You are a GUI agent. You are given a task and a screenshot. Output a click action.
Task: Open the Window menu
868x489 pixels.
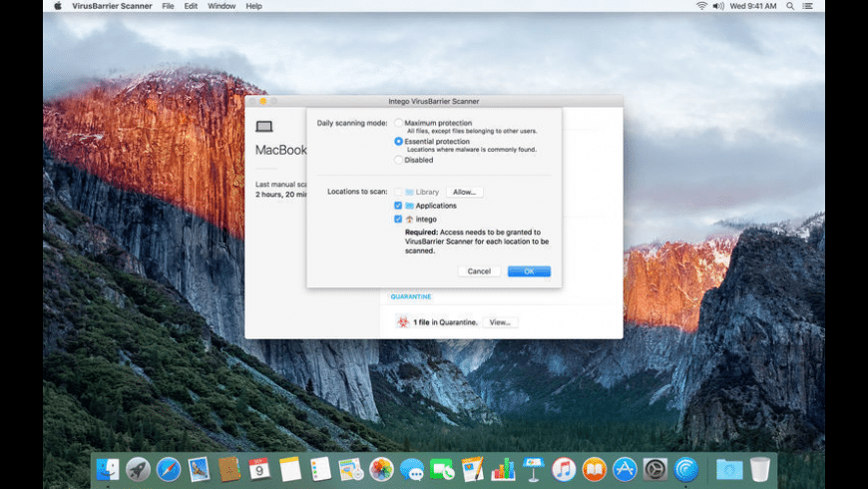(221, 6)
